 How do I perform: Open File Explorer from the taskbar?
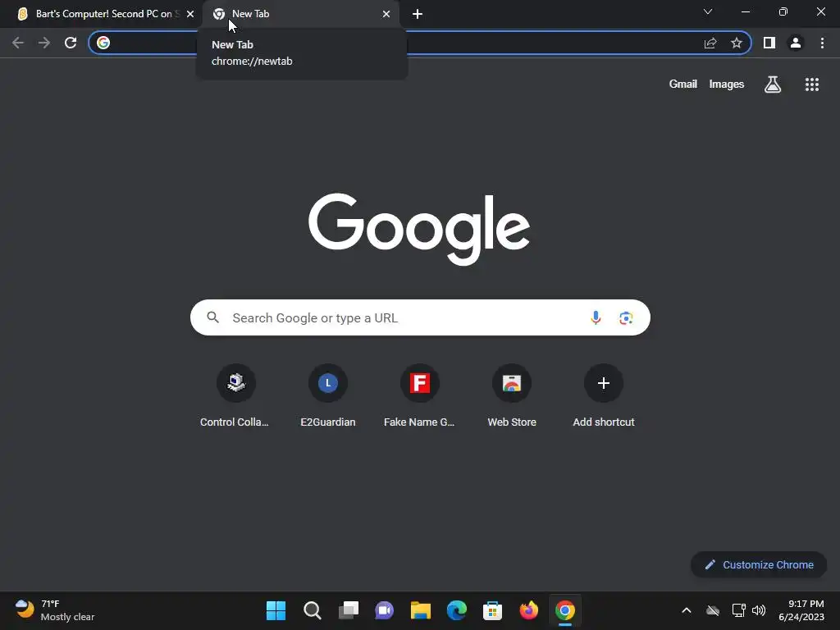pos(421,610)
